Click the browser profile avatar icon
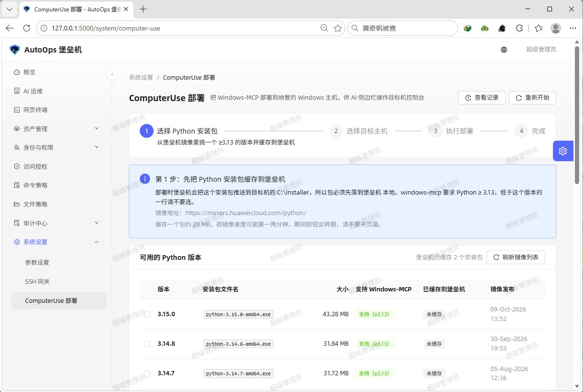The height and width of the screenshot is (392, 583). point(556,28)
